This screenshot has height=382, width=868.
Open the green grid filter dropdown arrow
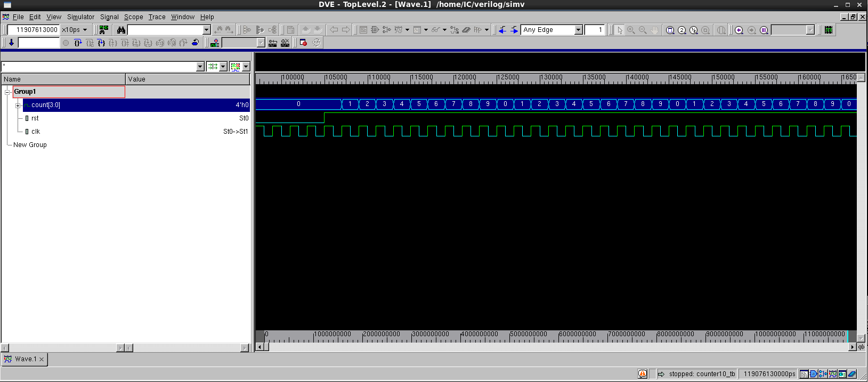pyautogui.click(x=246, y=67)
